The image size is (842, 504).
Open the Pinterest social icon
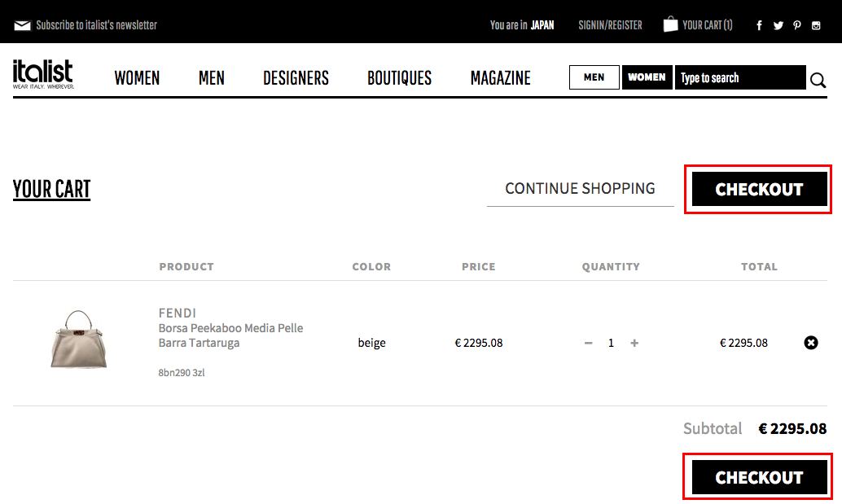click(x=797, y=25)
